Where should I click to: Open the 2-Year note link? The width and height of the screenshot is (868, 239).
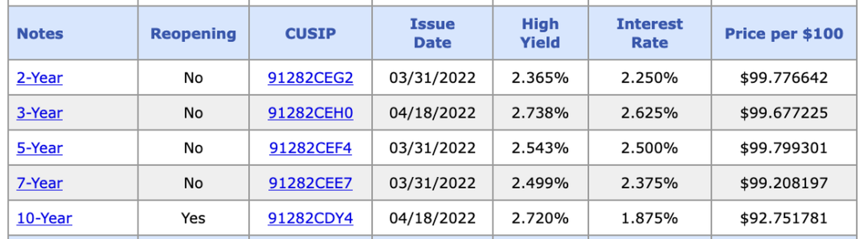point(40,78)
